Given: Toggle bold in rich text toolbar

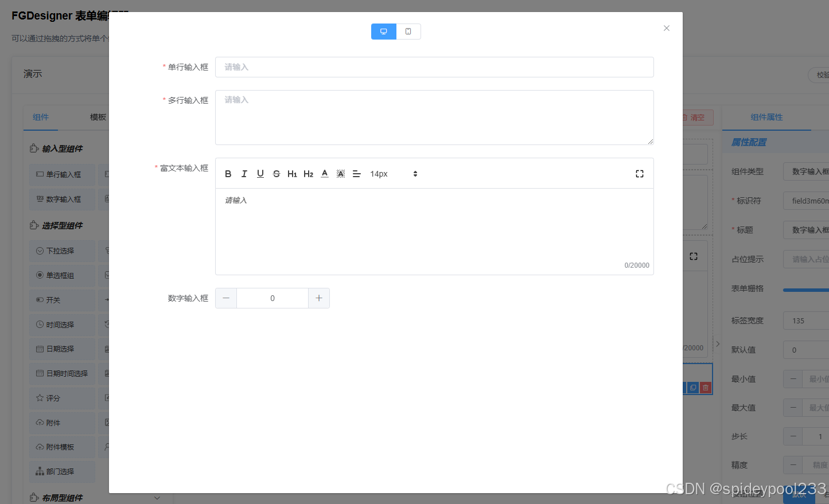Looking at the screenshot, I should 228,174.
